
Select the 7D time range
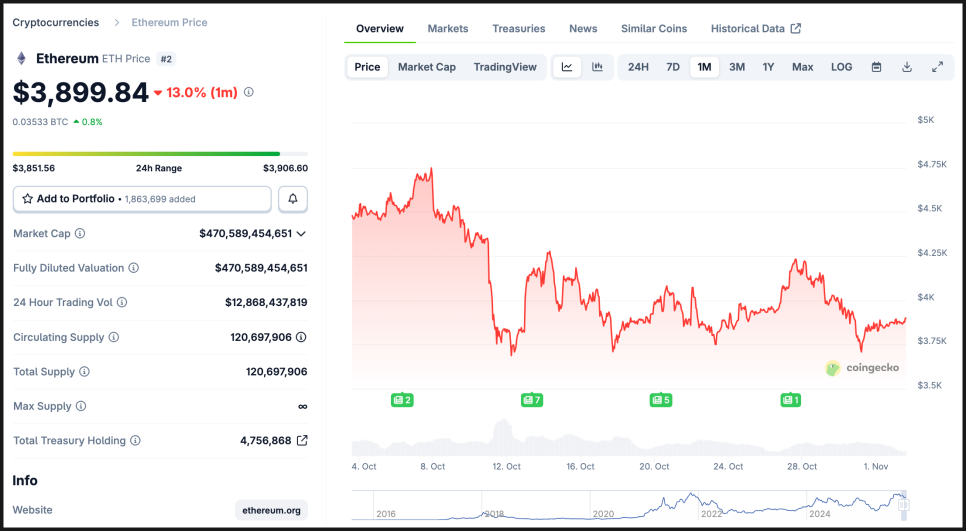coord(673,67)
